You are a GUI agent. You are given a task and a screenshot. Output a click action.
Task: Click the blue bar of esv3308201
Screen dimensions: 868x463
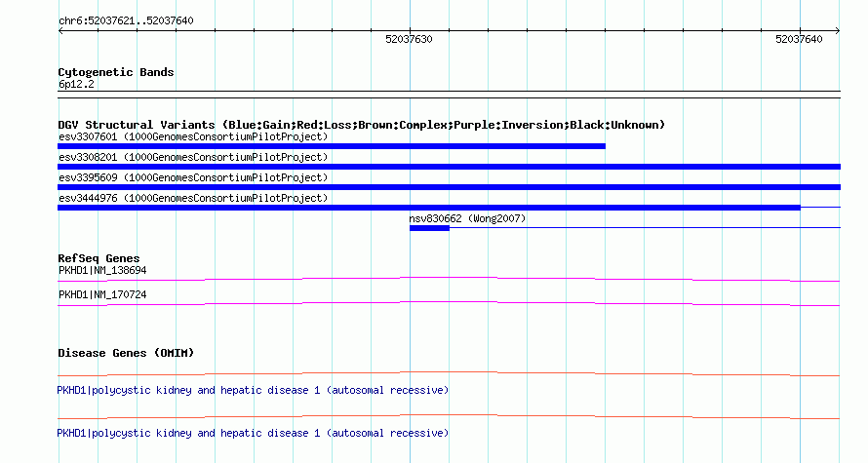click(x=449, y=167)
